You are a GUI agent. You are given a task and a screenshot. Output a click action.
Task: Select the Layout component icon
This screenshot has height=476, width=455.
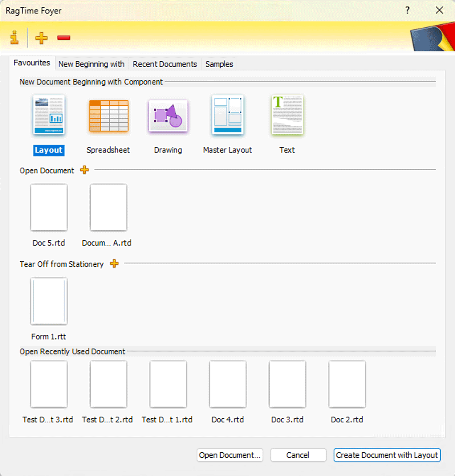click(x=49, y=115)
